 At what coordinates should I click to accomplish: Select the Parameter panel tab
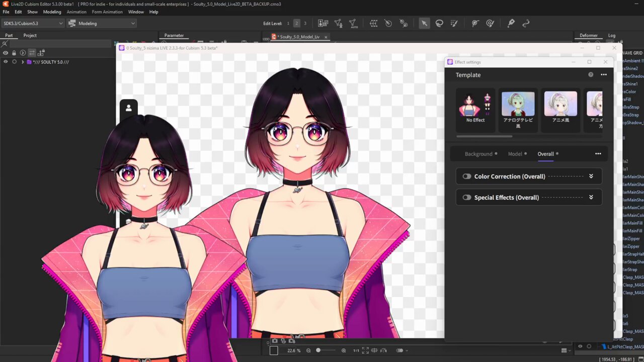point(174,36)
